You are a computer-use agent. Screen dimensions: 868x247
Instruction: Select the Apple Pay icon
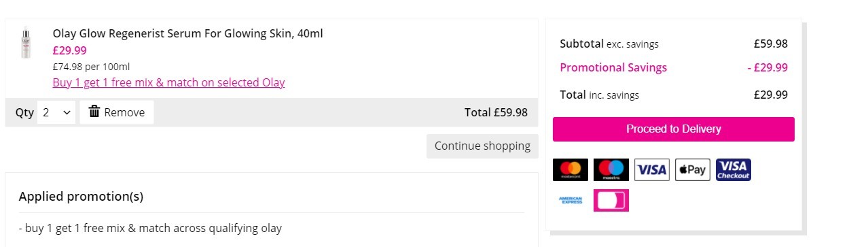[x=693, y=170]
